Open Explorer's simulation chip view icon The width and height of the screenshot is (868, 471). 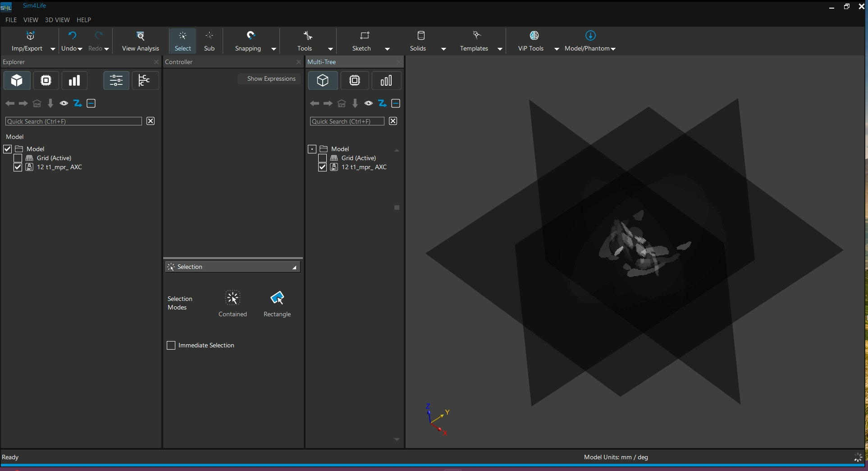[46, 81]
